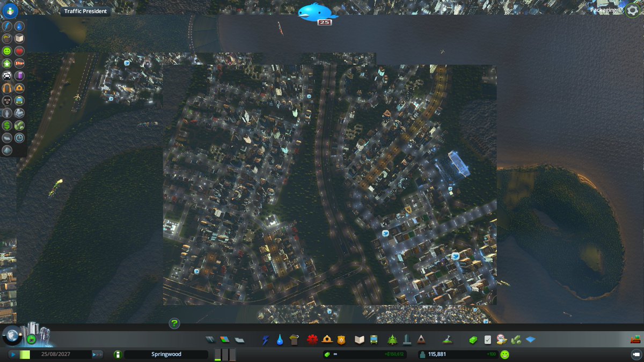Show the wind windsock info view
Image resolution: width=644 pixels, height=362 pixels.
tap(19, 63)
